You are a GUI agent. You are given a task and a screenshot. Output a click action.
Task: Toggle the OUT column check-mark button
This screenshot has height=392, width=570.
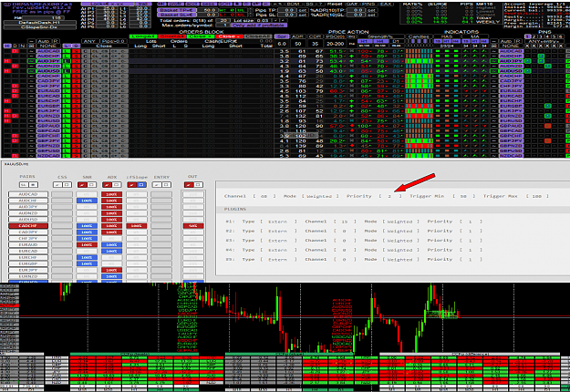coord(188,185)
